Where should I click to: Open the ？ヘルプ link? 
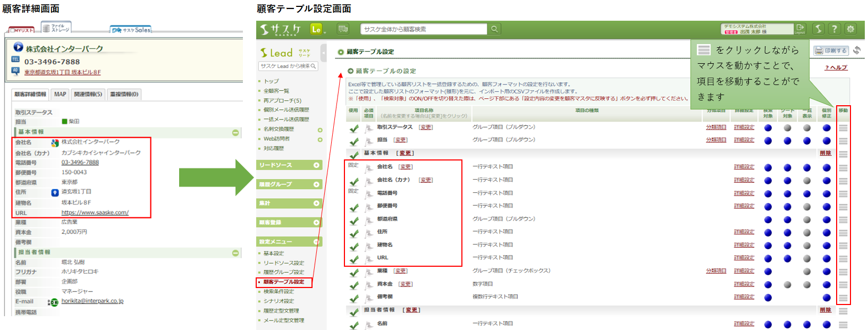pos(836,67)
